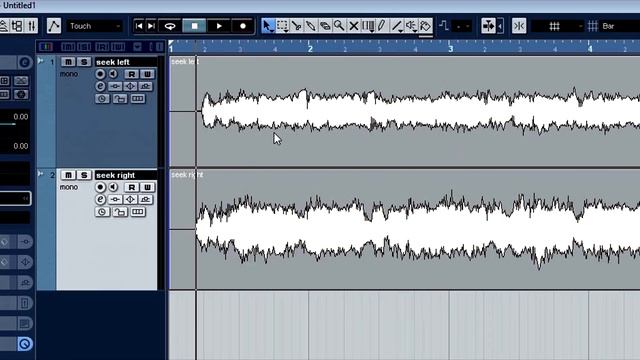Start playback with Play button
640x360 pixels.
click(x=219, y=26)
